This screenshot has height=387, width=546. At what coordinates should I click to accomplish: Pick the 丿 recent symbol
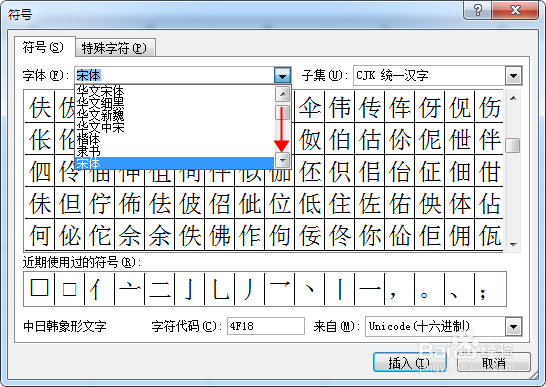click(x=249, y=289)
